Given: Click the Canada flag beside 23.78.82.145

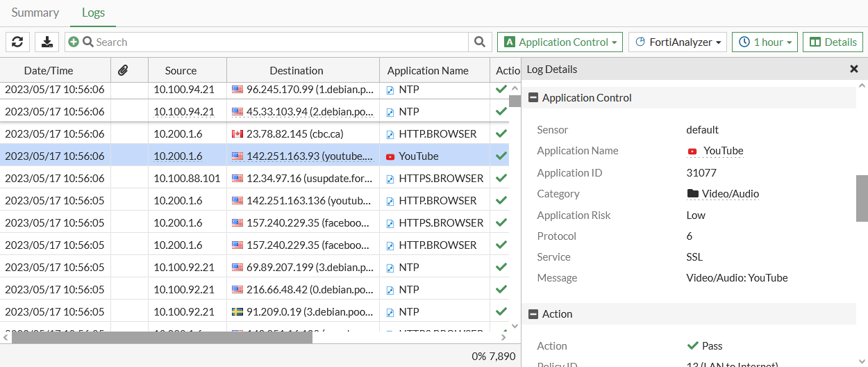Looking at the screenshot, I should pyautogui.click(x=237, y=134).
